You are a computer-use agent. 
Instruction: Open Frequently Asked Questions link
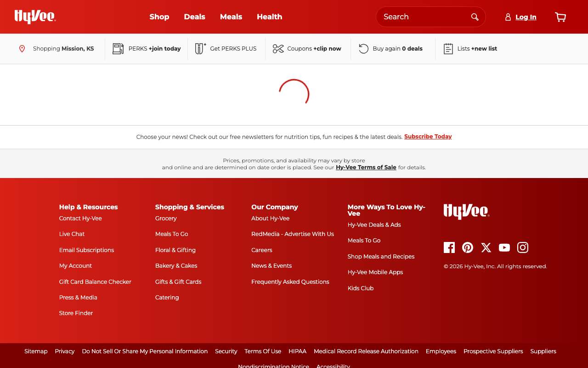290,282
